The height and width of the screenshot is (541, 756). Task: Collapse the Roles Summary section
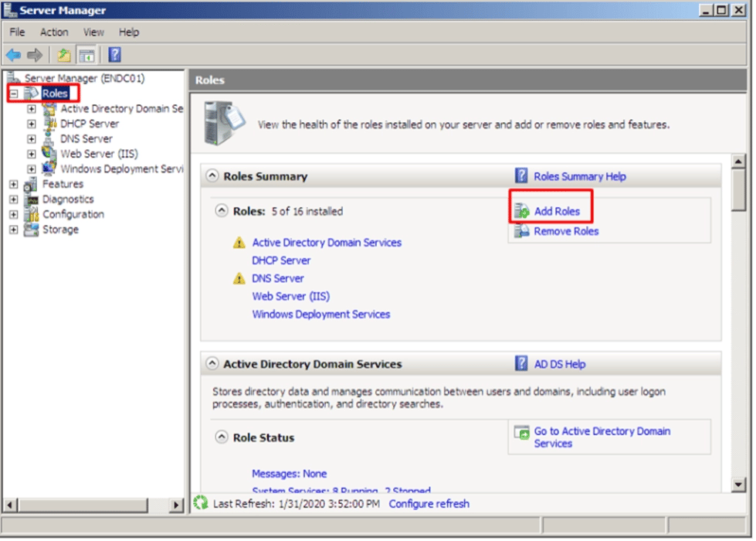click(x=212, y=175)
